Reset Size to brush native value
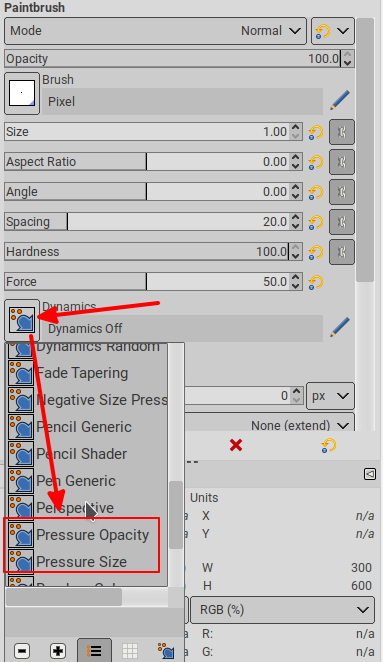Image resolution: width=383 pixels, height=662 pixels. click(315, 132)
